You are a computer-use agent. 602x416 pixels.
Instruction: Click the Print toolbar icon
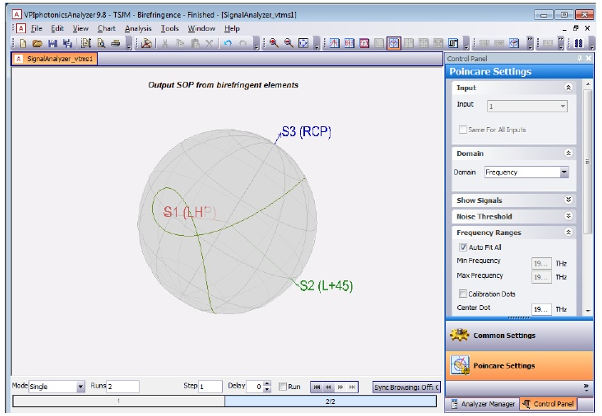[x=116, y=43]
